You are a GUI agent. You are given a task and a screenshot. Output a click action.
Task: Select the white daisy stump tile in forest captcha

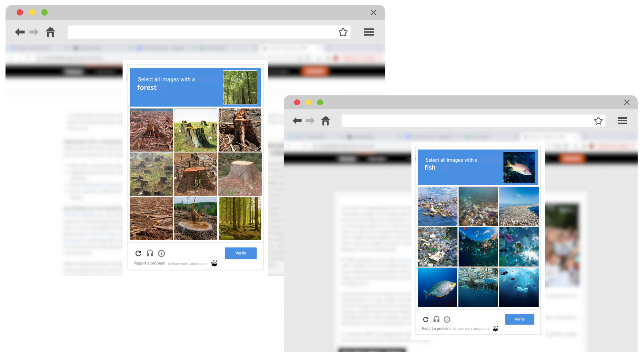pyautogui.click(x=196, y=130)
